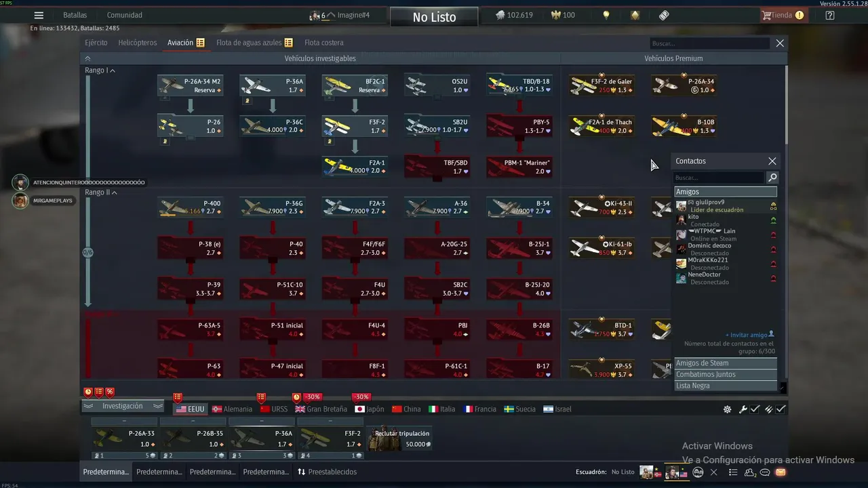Open the contacts people icon
The height and width of the screenshot is (488, 868).
751,472
